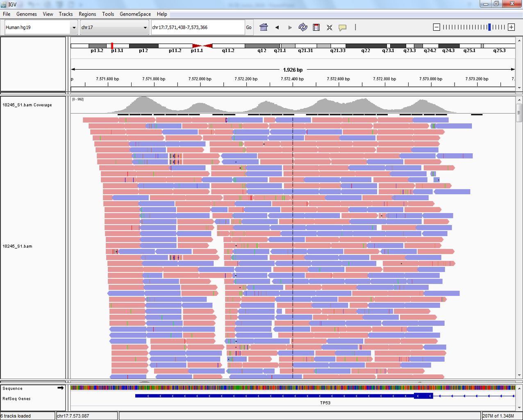Click the Refresh view icon

point(303,27)
